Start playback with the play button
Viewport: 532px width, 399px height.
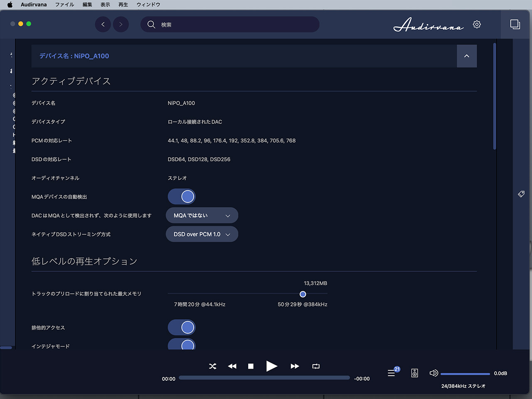(x=272, y=366)
